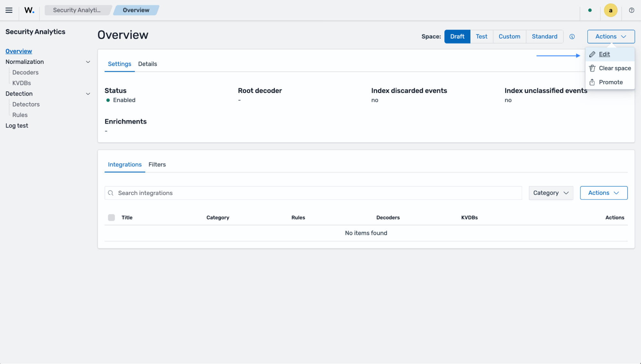Viewport: 641px width, 364px height.
Task: Switch to the Custom space
Action: tap(509, 37)
